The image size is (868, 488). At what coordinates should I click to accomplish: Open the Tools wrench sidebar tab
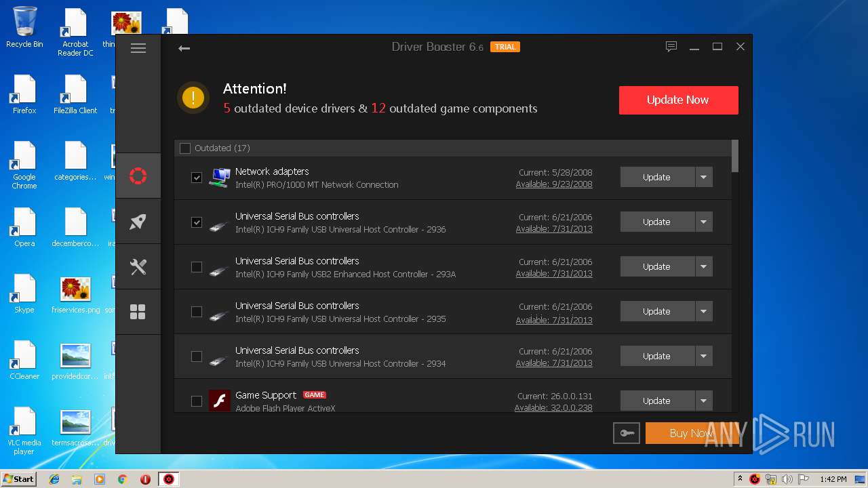[138, 266]
